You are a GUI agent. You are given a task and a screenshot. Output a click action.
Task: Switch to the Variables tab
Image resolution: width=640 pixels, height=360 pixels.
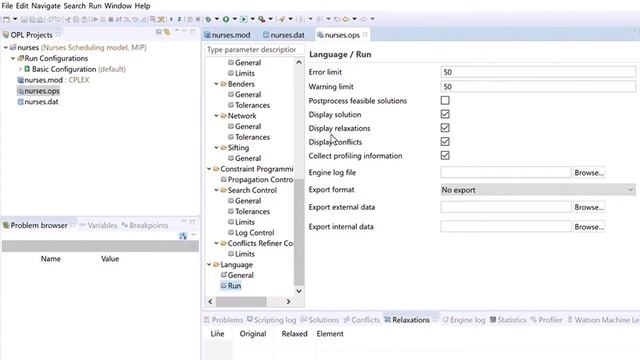coord(98,225)
